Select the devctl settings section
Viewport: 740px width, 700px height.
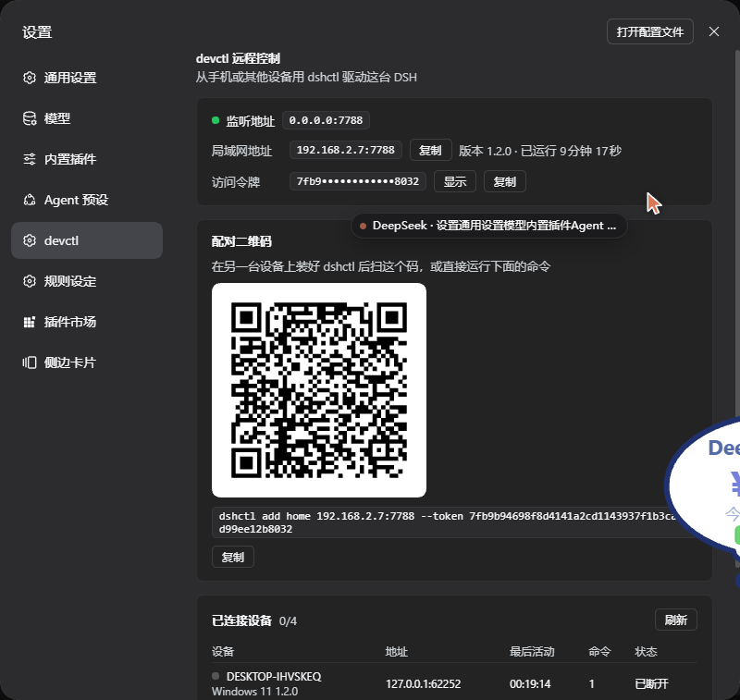point(87,240)
